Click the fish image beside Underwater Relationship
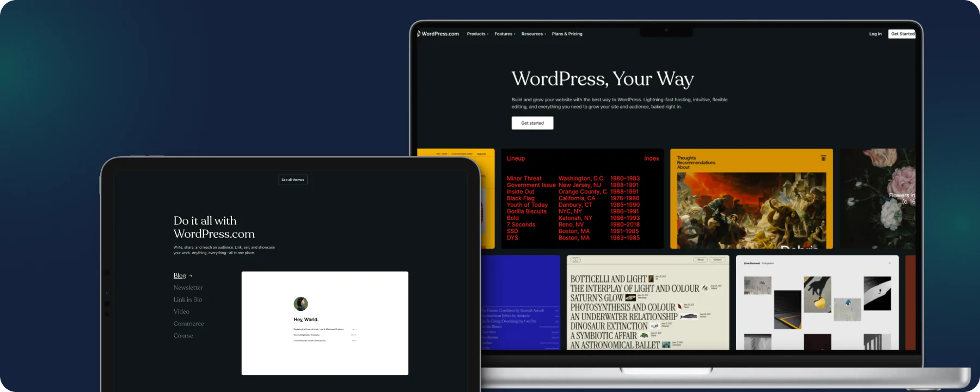980x392 pixels. [x=689, y=316]
